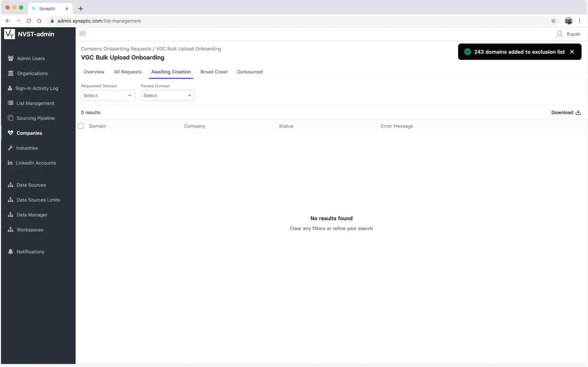Viewport: 588px width, 367px height.
Task: Switch to the All Requests tab
Action: (x=128, y=72)
